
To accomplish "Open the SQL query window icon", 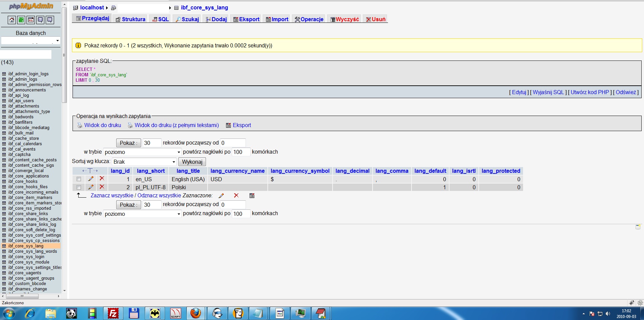I will 31,20.
